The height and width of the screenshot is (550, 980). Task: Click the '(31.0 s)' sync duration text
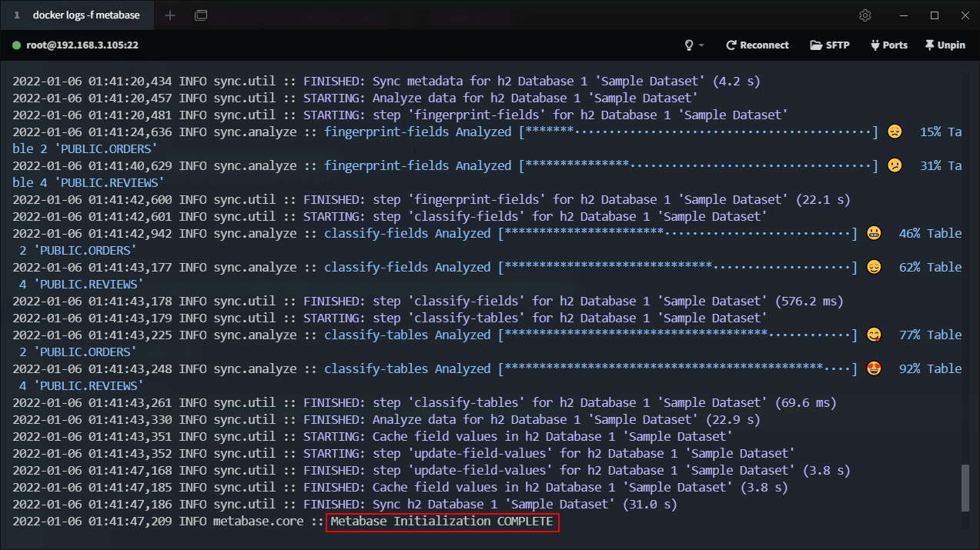pos(649,504)
